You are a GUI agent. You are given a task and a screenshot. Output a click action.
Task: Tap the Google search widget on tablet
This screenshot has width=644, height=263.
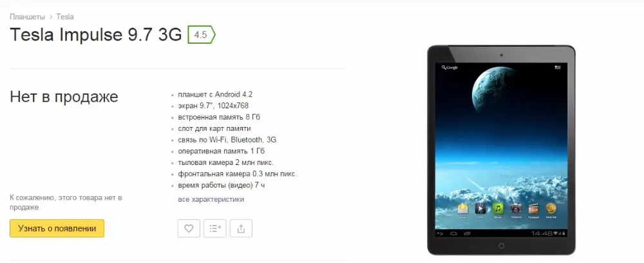[x=450, y=68]
